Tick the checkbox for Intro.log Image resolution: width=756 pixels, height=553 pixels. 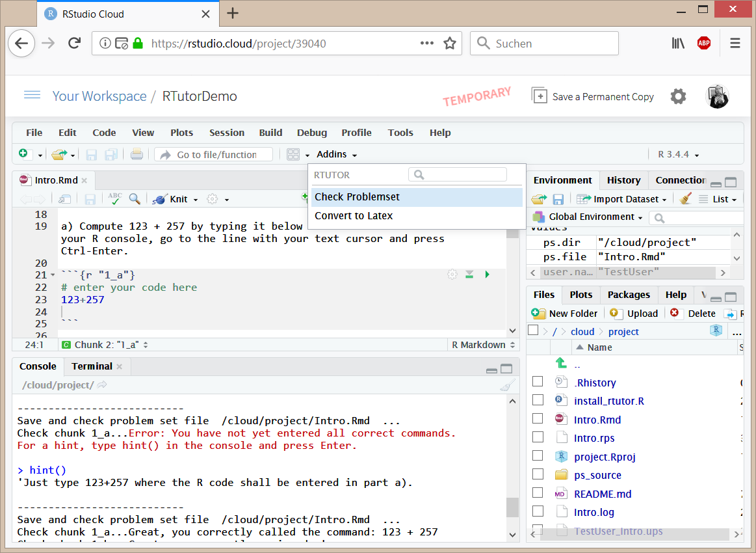[x=538, y=511]
